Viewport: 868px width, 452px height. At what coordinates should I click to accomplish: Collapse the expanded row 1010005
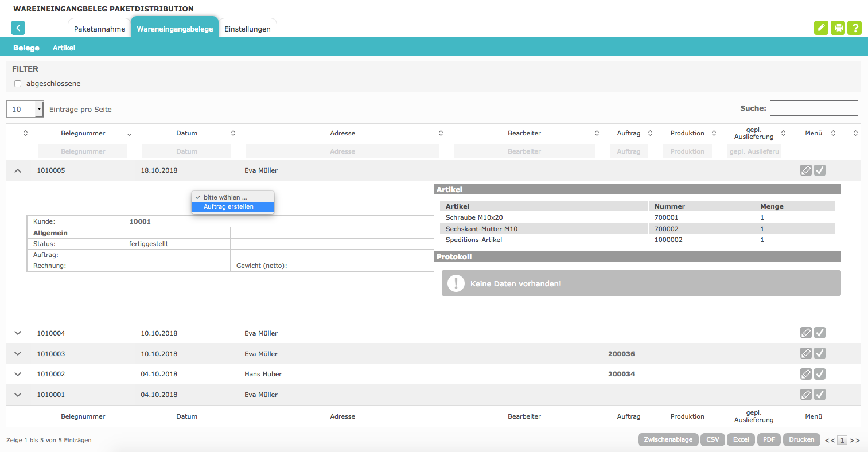[x=18, y=170]
